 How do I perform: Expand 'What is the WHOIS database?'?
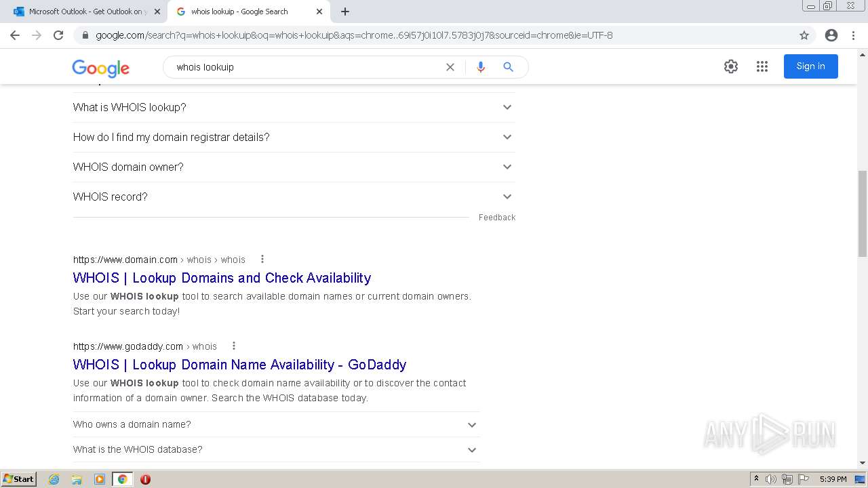pyautogui.click(x=276, y=449)
